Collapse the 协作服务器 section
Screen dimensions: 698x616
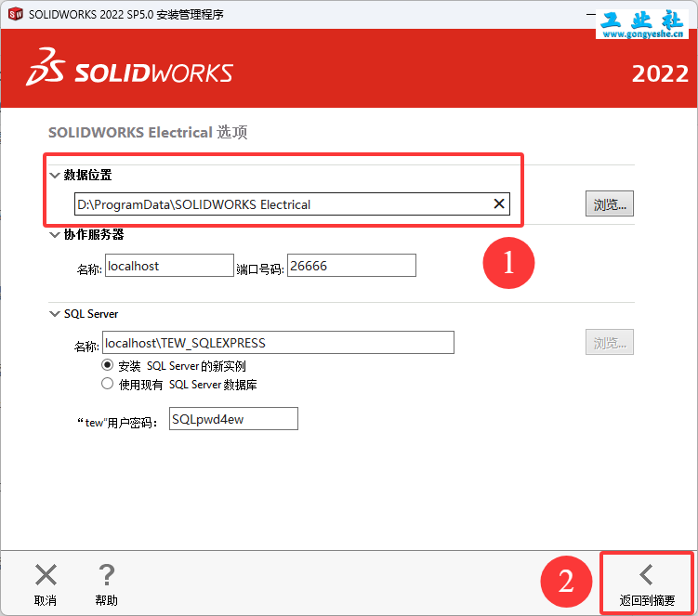pyautogui.click(x=54, y=234)
